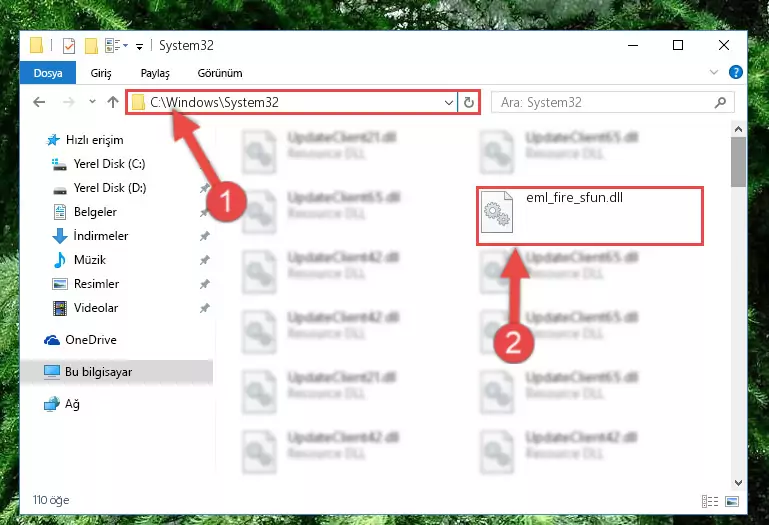Screen dimensions: 769x525
Task: Unpin İndirmeler using its pin icon
Action: coord(205,236)
